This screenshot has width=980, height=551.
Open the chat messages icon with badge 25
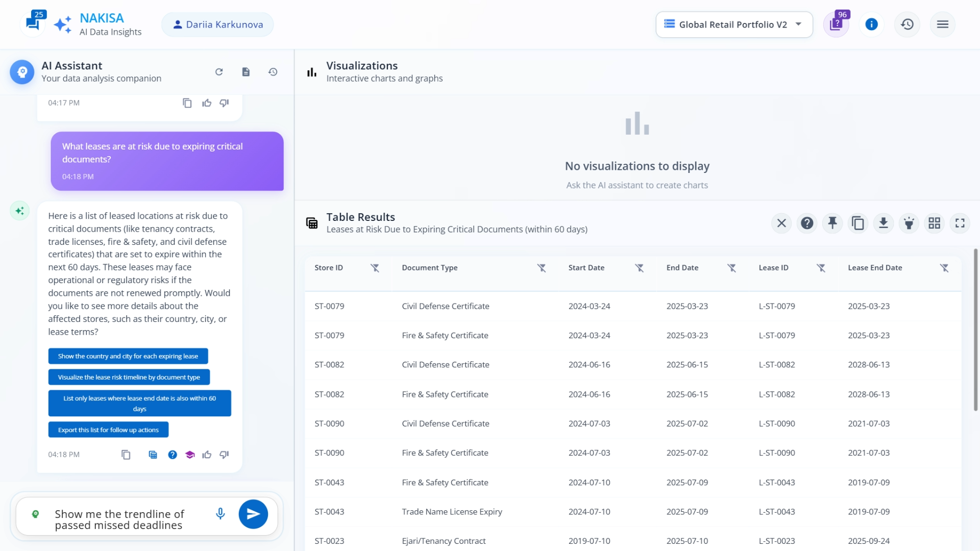(33, 23)
